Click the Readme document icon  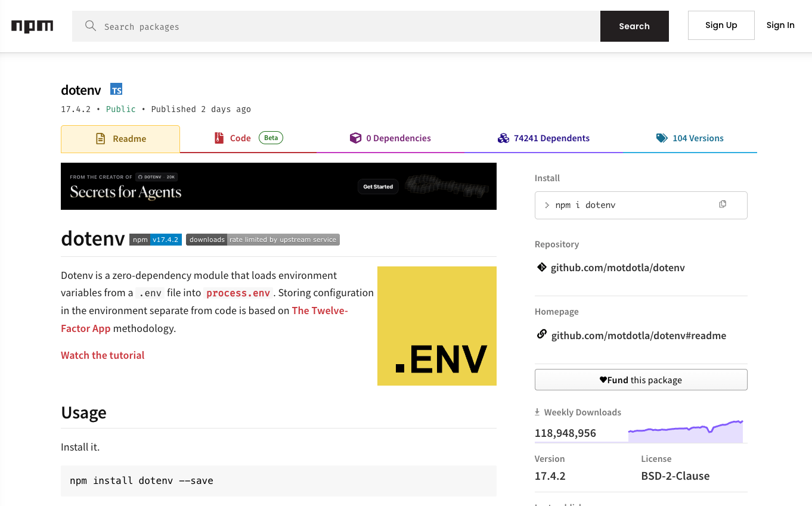101,139
